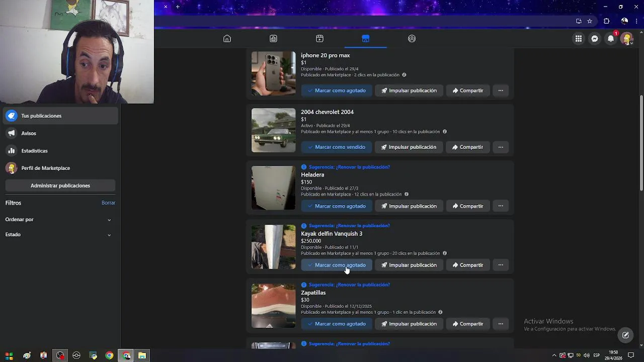Click Renovar suggestion on Heladera
This screenshot has width=644, height=362.
(x=349, y=167)
